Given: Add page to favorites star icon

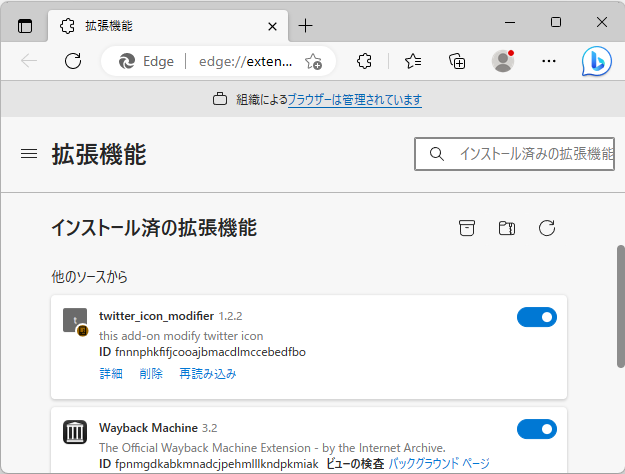Looking at the screenshot, I should click(313, 62).
